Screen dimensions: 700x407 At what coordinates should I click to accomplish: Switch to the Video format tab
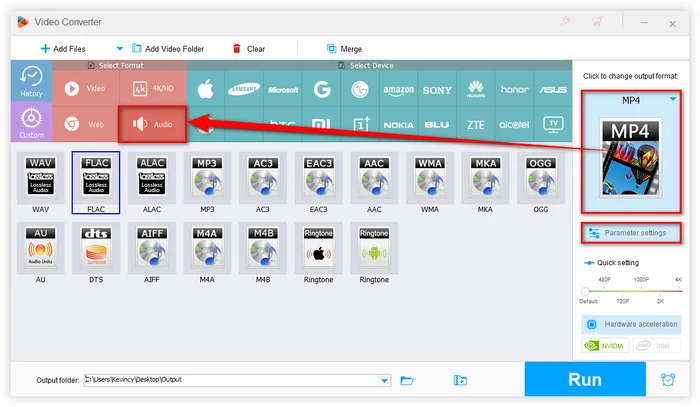[86, 88]
